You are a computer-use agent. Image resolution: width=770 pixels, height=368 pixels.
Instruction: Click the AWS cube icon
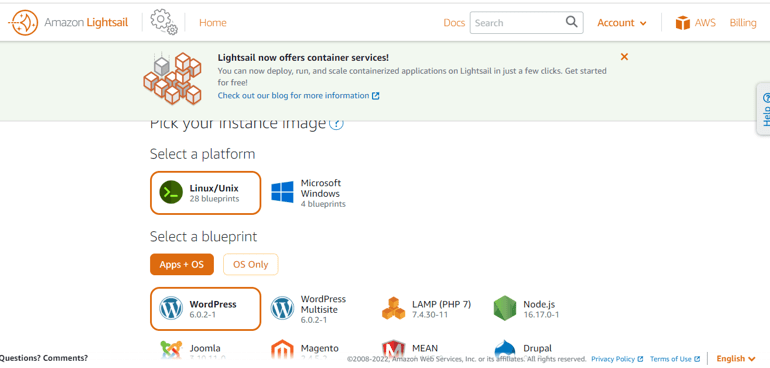pyautogui.click(x=683, y=23)
